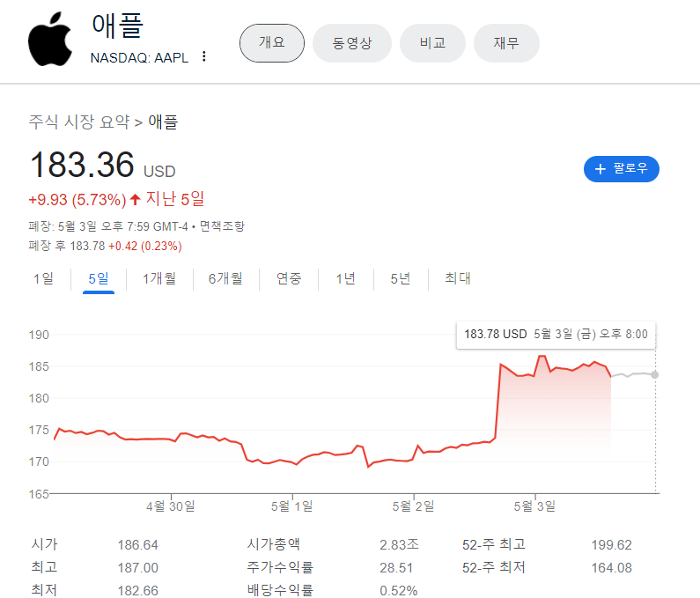The width and height of the screenshot is (700, 598).
Task: Go to the 주식 시장 요약 breadcrumb link
Action: [79, 122]
